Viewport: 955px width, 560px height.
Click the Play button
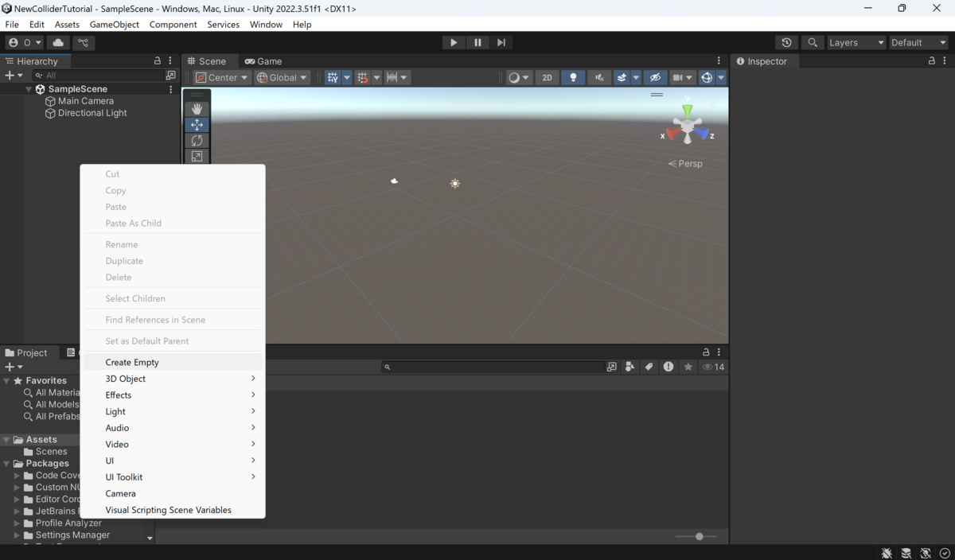pyautogui.click(x=454, y=42)
